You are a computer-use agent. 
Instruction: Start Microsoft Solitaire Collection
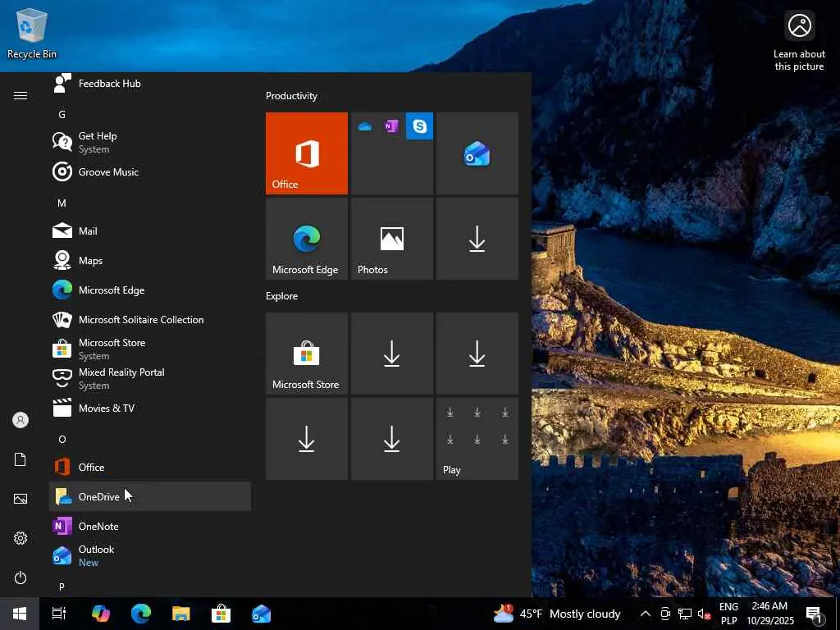pos(150,319)
